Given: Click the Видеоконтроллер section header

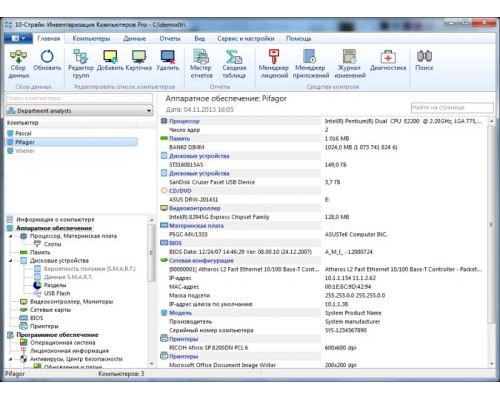Looking at the screenshot, I should (x=195, y=208).
